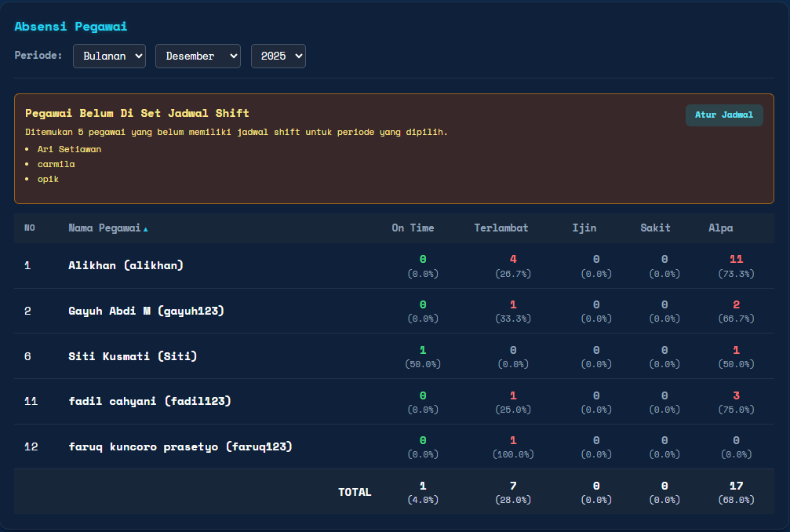
Task: Select employee Alikhan (alikhan) row
Action: pos(126,266)
